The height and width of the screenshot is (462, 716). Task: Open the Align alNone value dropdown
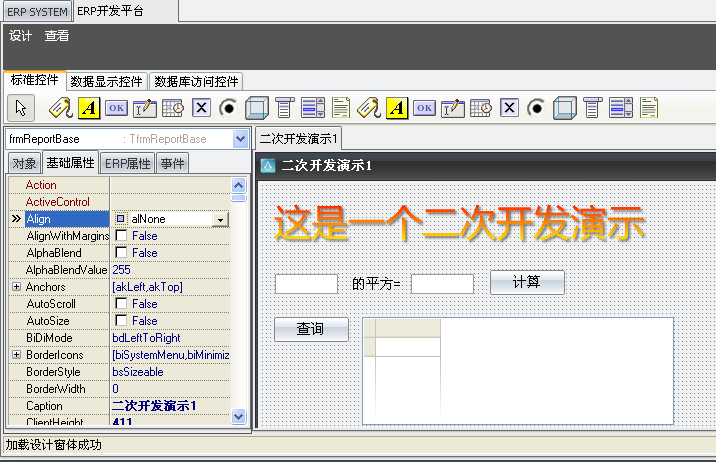click(x=220, y=220)
